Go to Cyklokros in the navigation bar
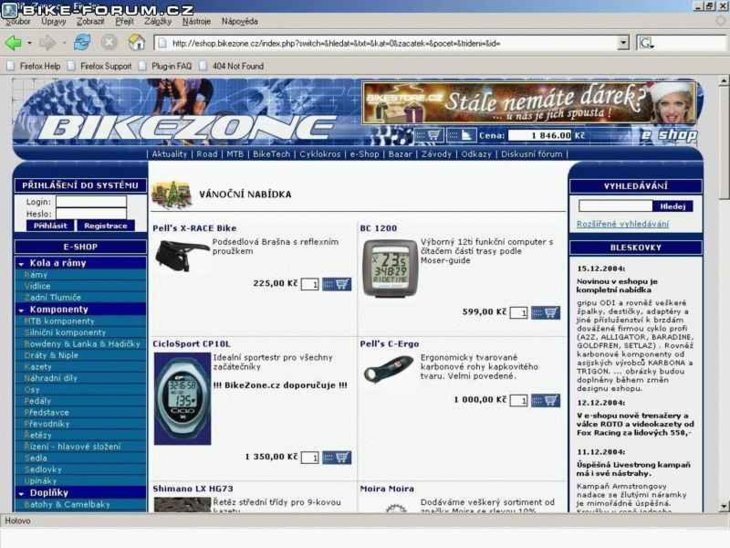 coord(320,154)
